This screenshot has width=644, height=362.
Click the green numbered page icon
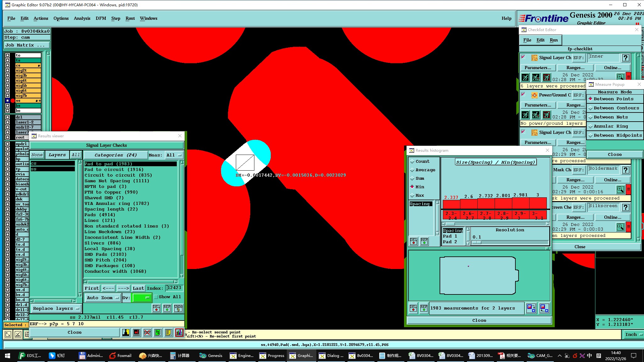tap(158, 332)
